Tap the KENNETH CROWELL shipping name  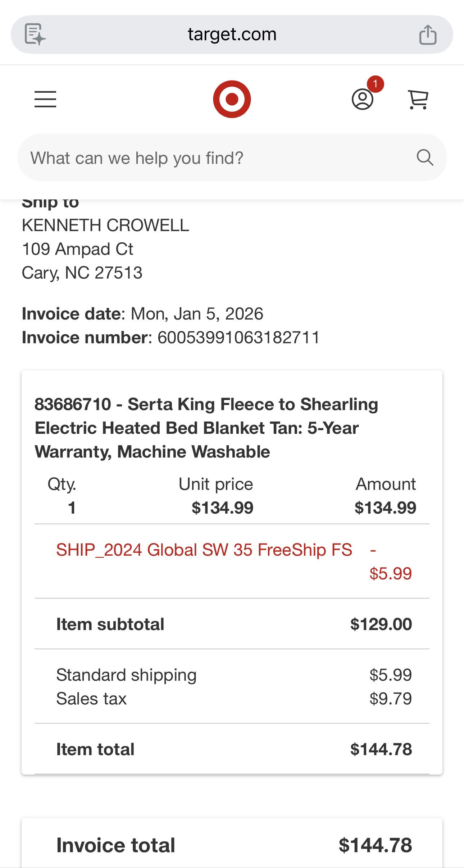click(105, 226)
